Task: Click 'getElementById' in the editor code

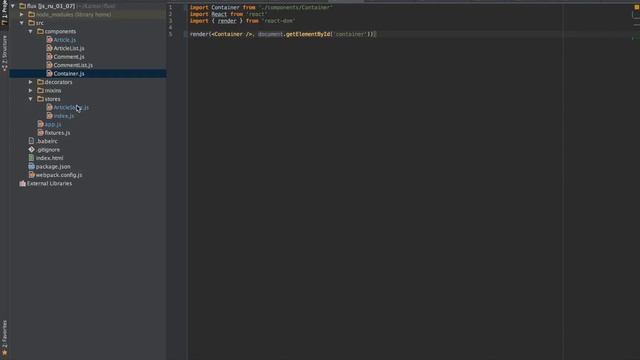Action: [x=308, y=34]
